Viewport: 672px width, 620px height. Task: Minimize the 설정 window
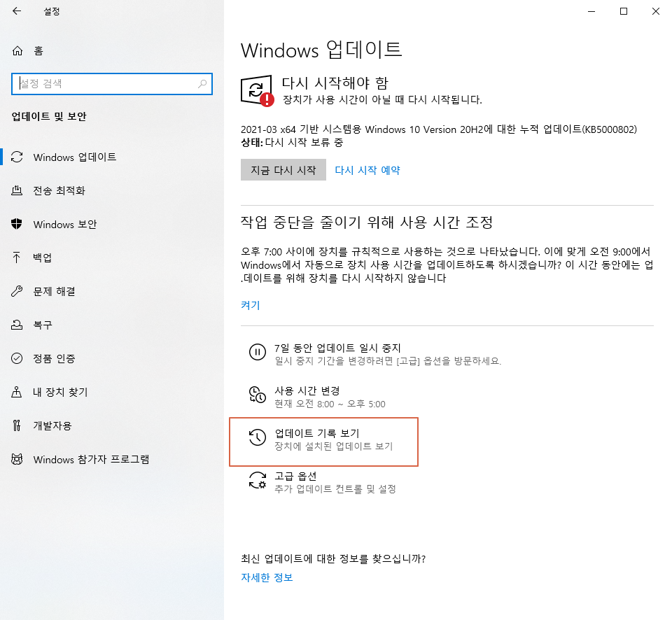click(591, 11)
